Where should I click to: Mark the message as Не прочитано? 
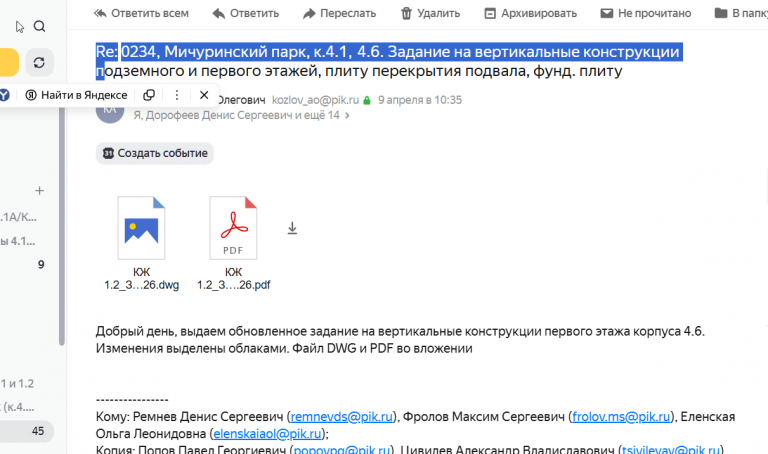[x=646, y=13]
